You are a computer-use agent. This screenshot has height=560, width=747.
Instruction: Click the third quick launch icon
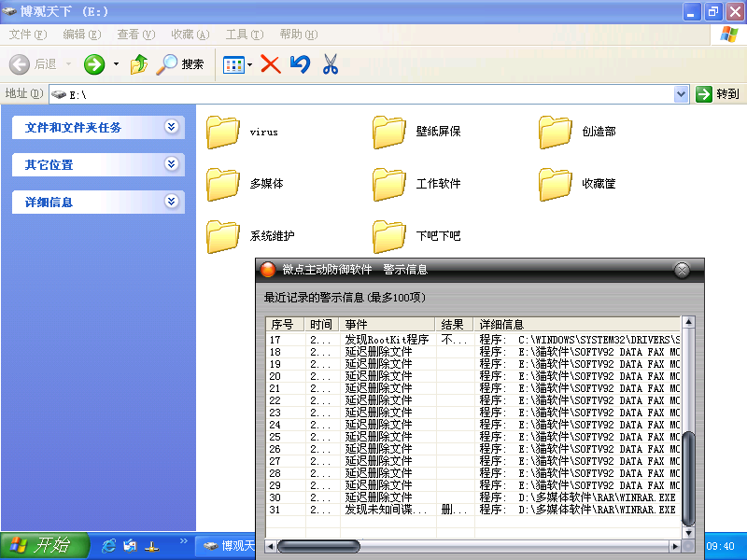pyautogui.click(x=152, y=547)
